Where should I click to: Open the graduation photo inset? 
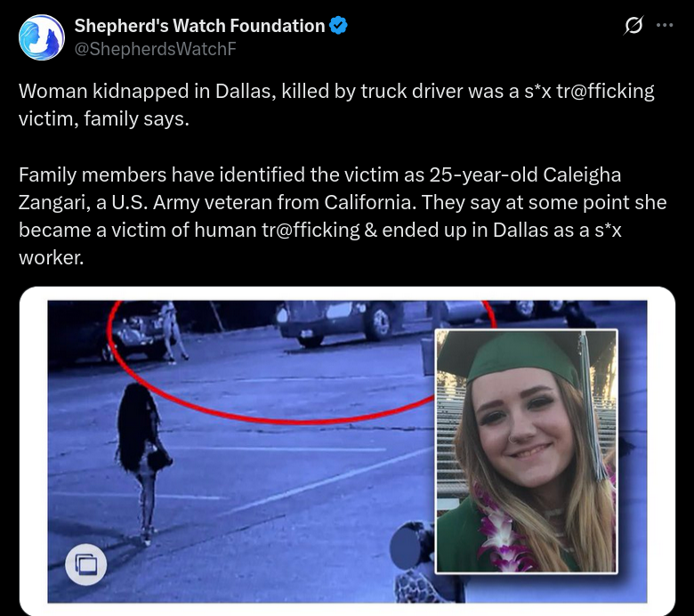(x=526, y=451)
